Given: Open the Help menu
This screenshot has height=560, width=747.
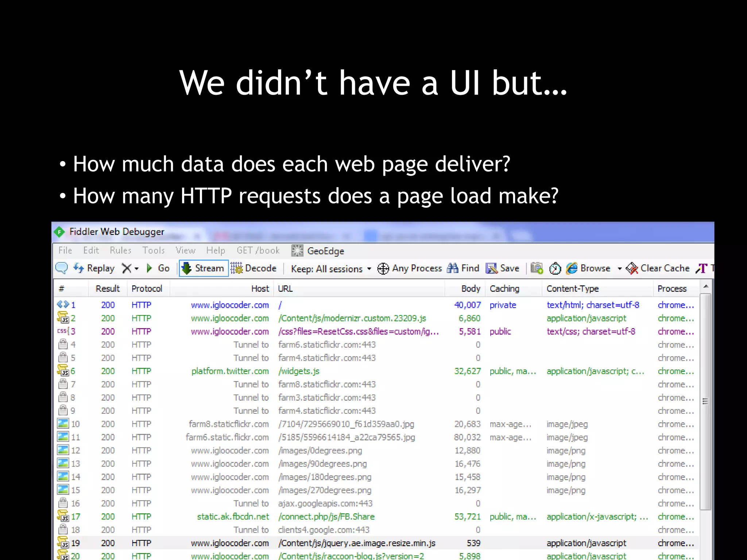Looking at the screenshot, I should click(216, 250).
